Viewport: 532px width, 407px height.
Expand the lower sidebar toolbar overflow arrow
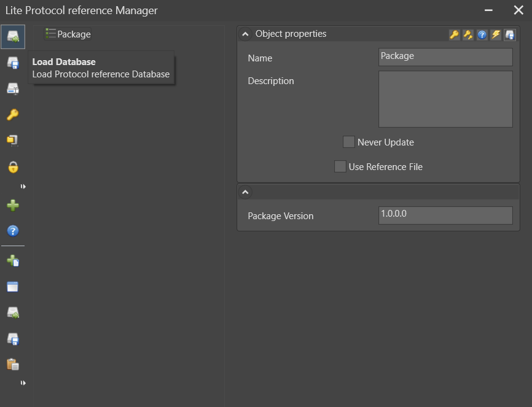coord(23,382)
